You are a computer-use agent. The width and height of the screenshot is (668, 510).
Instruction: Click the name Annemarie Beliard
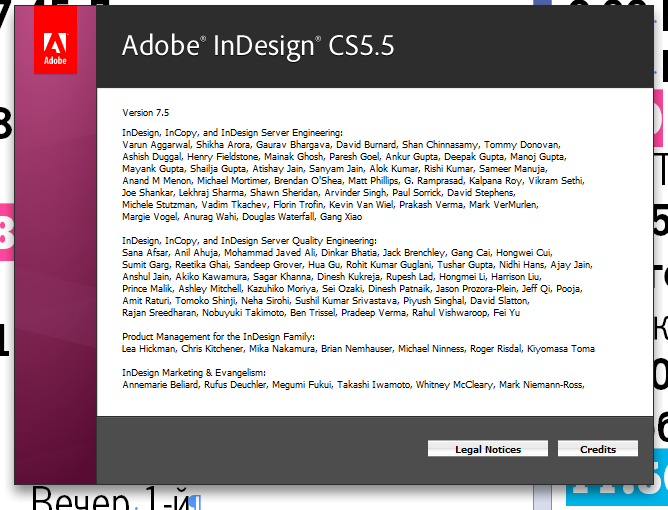[160, 385]
